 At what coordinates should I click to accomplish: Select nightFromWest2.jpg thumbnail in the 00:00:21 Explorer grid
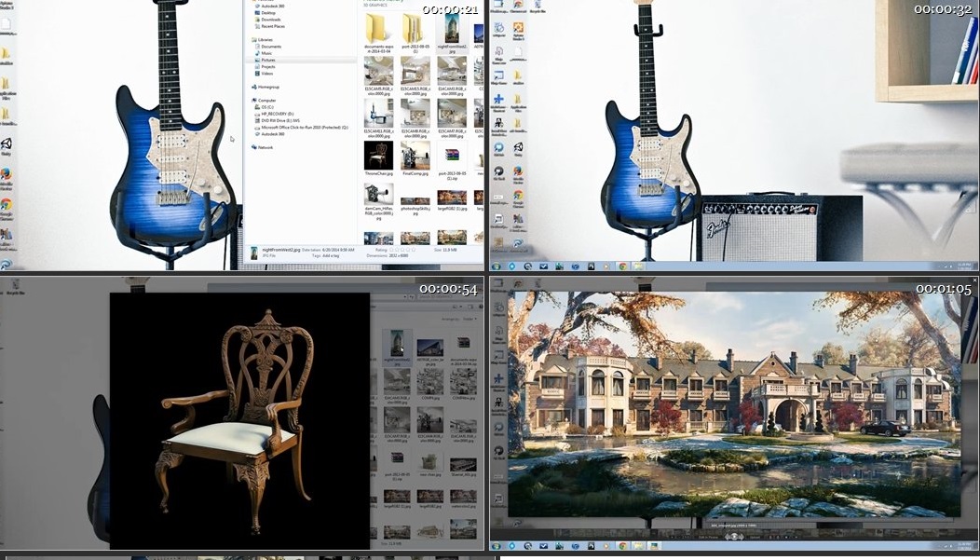(451, 28)
